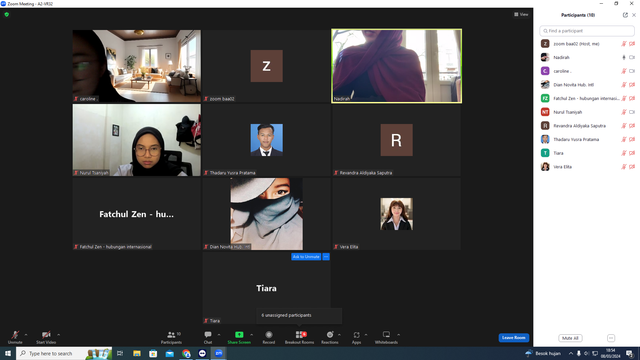Select zoom baa02 (Host, me) in participant list
Viewport: 640px width, 360px height.
pos(587,44)
